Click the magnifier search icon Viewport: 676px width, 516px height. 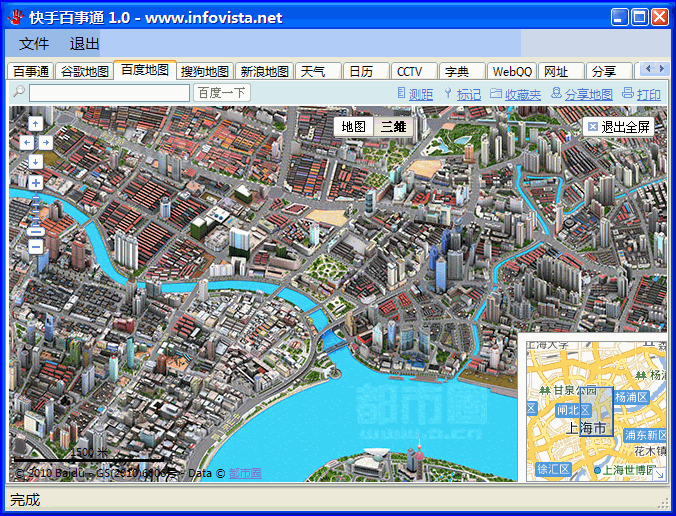tap(19, 91)
